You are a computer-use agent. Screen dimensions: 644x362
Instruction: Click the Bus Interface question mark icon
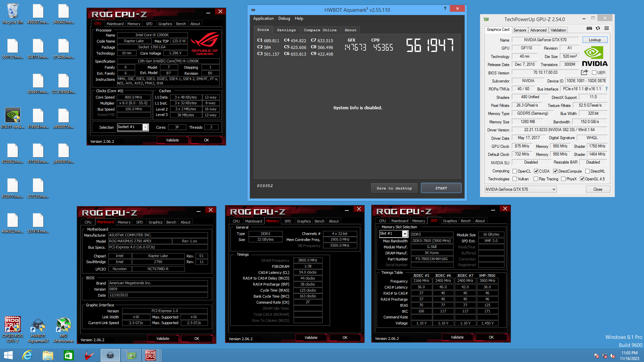click(606, 89)
